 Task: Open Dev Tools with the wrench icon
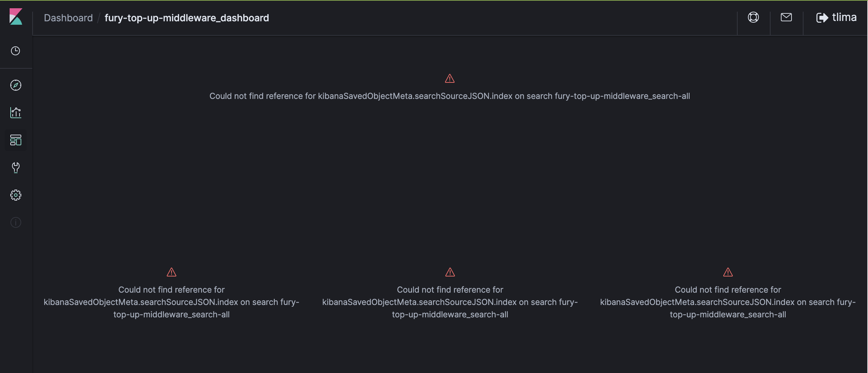(x=16, y=168)
